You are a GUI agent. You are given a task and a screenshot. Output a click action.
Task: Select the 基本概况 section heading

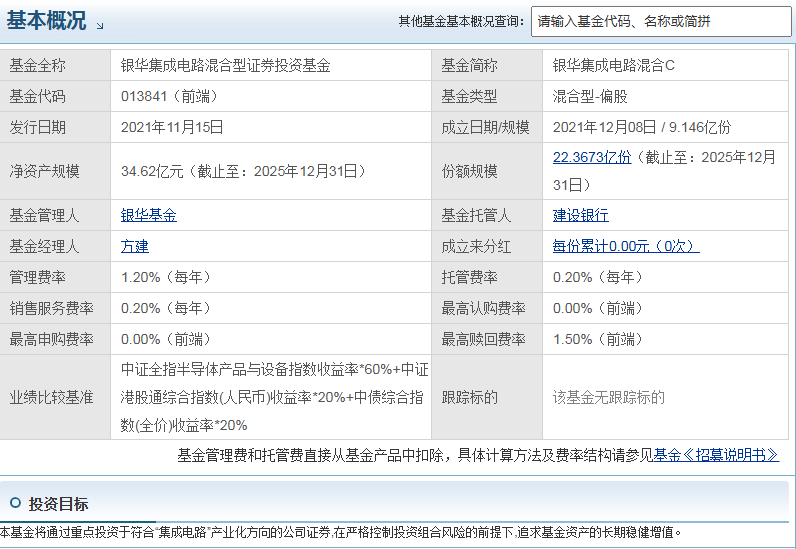(46, 21)
